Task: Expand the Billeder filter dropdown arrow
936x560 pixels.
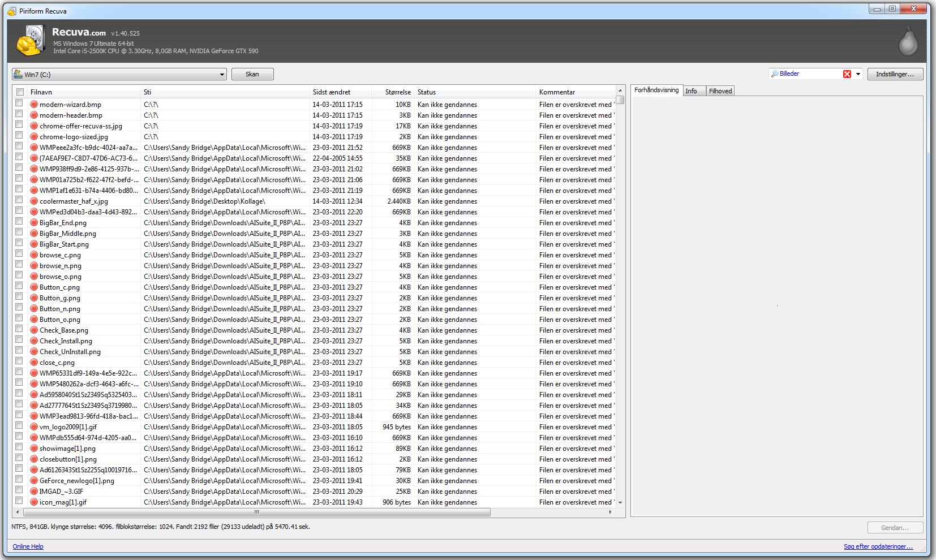Action: [858, 74]
